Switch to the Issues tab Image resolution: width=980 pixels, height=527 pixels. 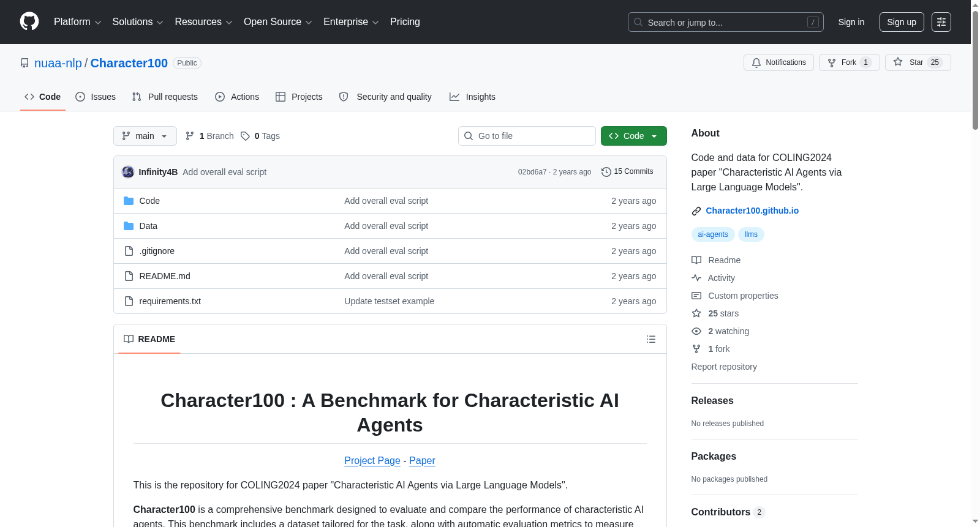(x=96, y=97)
